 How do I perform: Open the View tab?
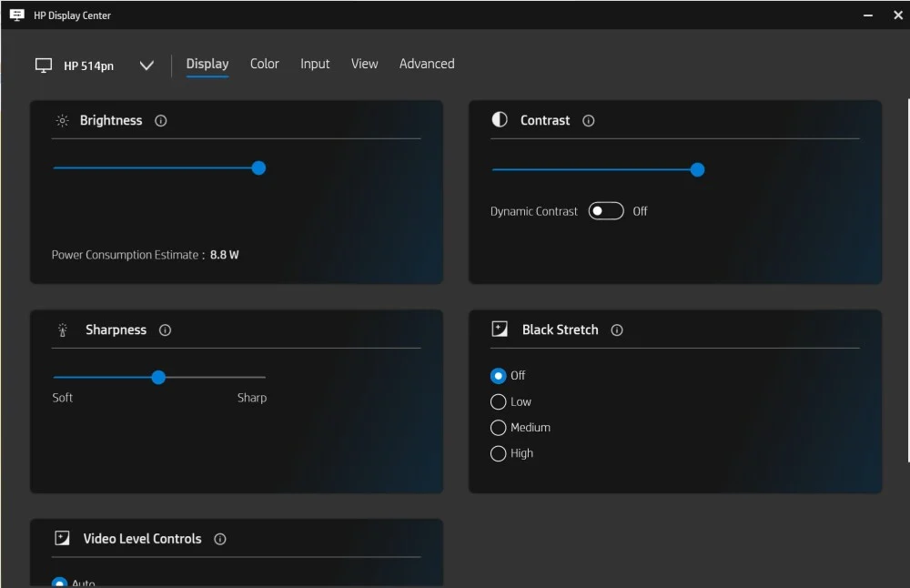[x=364, y=64]
